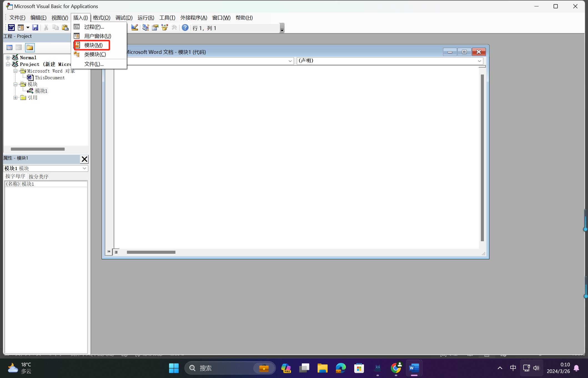Switch to Procedure View at editor bottom
The image size is (588, 378).
pos(109,252)
